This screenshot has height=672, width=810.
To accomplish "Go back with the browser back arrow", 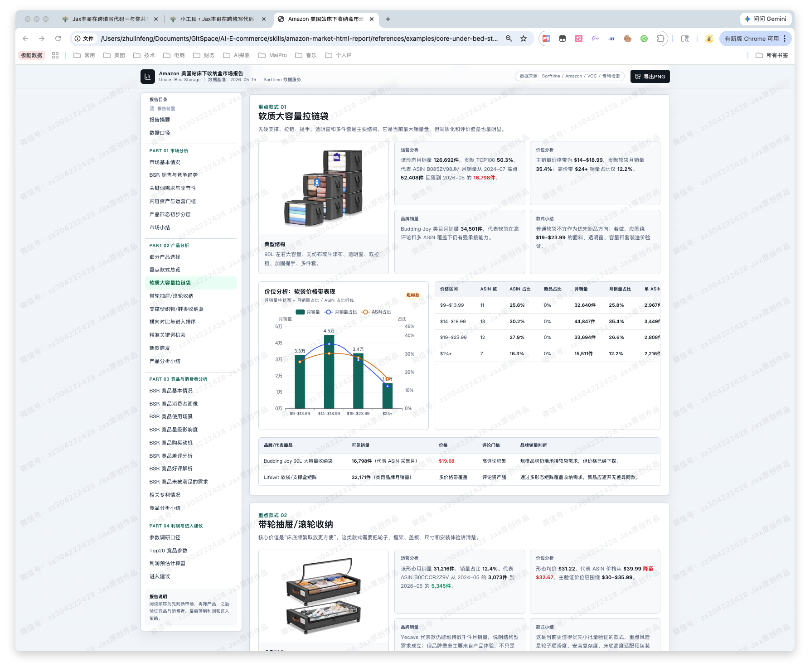I will (x=25, y=39).
